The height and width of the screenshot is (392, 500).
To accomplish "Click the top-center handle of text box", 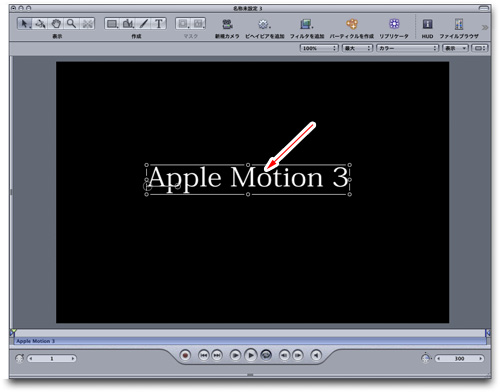I will point(248,165).
